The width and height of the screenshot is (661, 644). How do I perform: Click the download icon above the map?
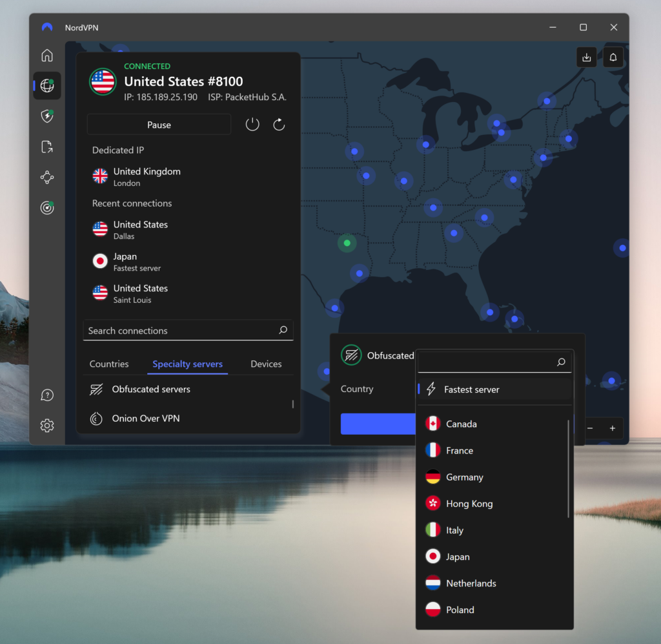[586, 57]
